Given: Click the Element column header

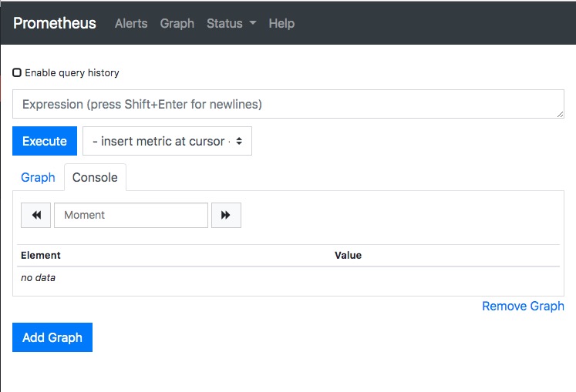Looking at the screenshot, I should coord(41,256).
